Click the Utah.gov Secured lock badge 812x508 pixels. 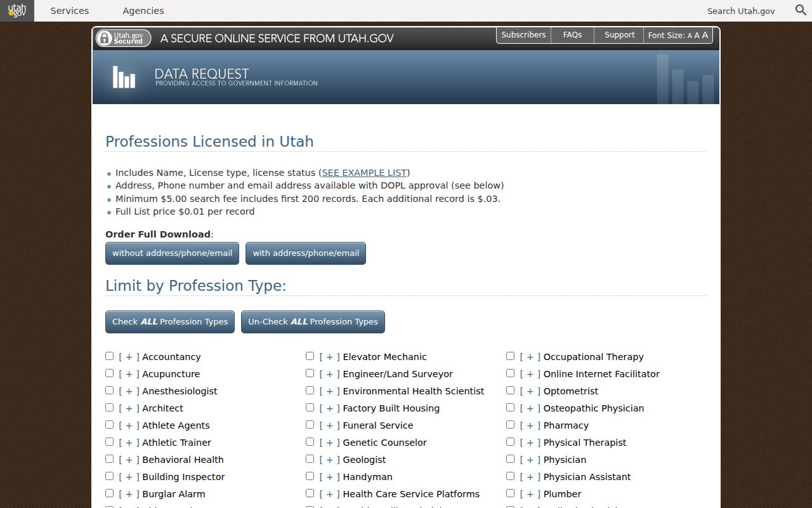pos(123,38)
